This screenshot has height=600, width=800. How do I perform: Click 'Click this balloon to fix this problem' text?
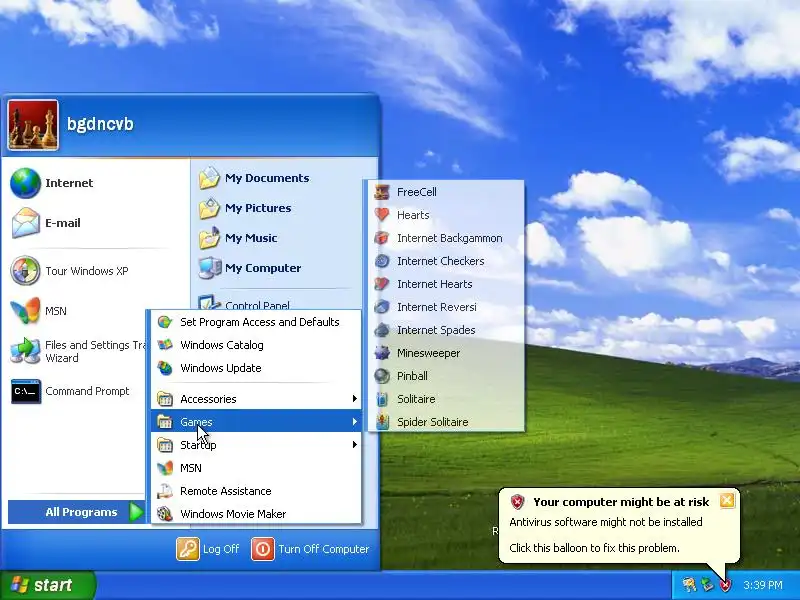click(x=594, y=548)
